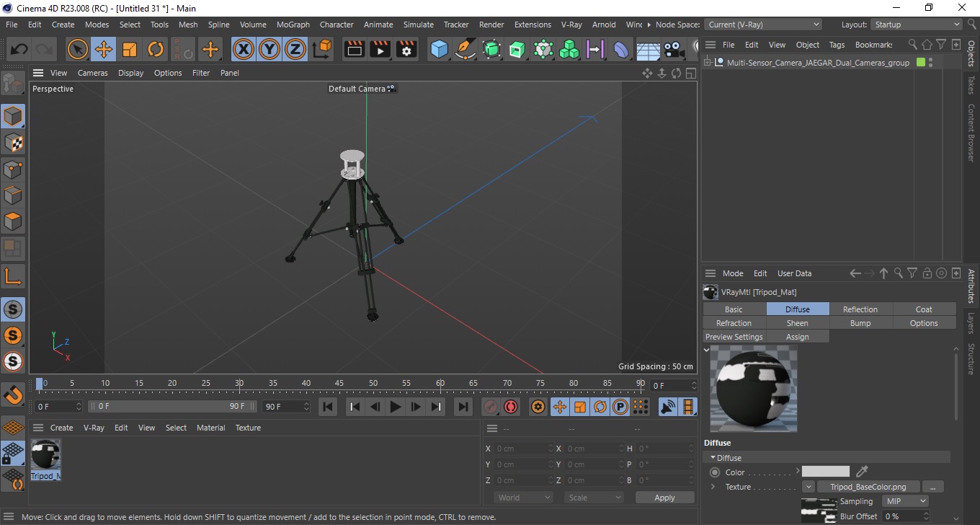Switch to Points mode
Image resolution: width=980 pixels, height=525 pixels.
click(13, 169)
